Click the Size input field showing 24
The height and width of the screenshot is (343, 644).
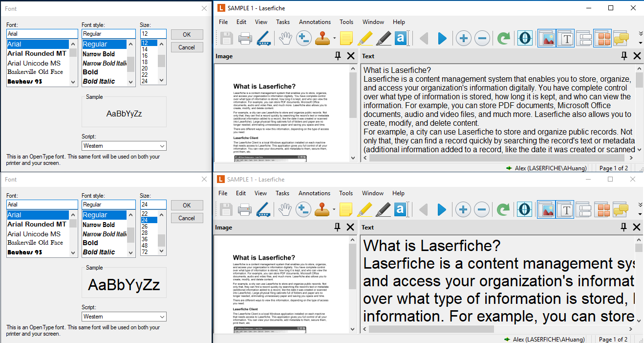click(153, 205)
